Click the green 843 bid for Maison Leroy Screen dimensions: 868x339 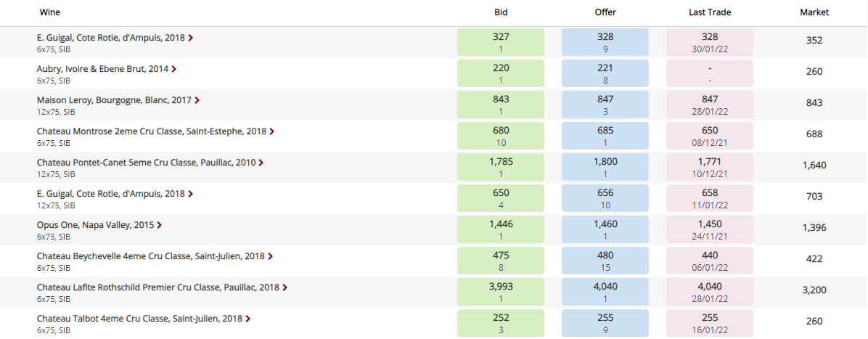[x=501, y=105]
